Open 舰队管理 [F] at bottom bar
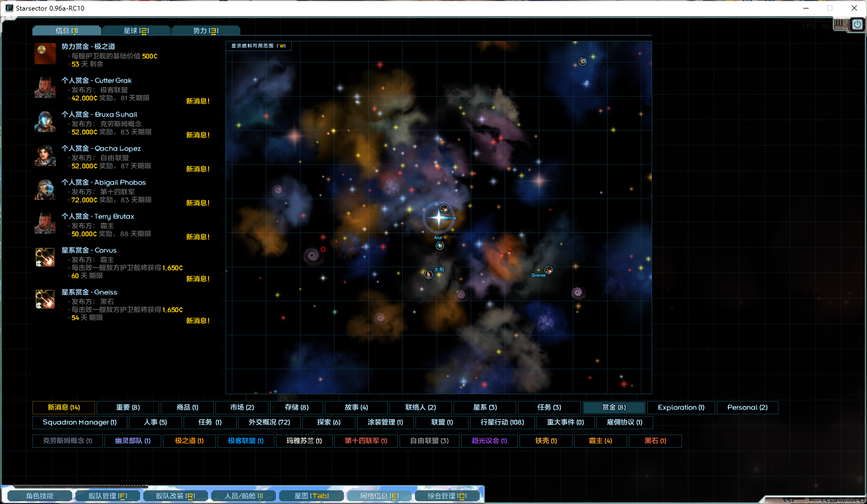Image resolution: width=867 pixels, height=504 pixels. click(x=108, y=496)
